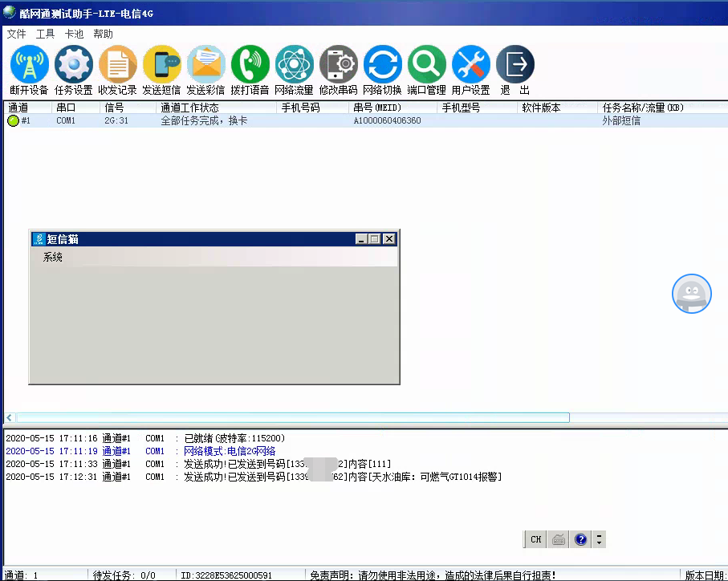
Task: Click the CH input language indicator
Action: tap(535, 540)
